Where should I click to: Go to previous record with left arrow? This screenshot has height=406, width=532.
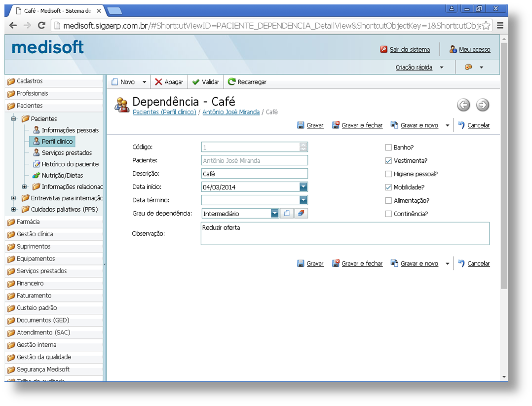pyautogui.click(x=463, y=105)
